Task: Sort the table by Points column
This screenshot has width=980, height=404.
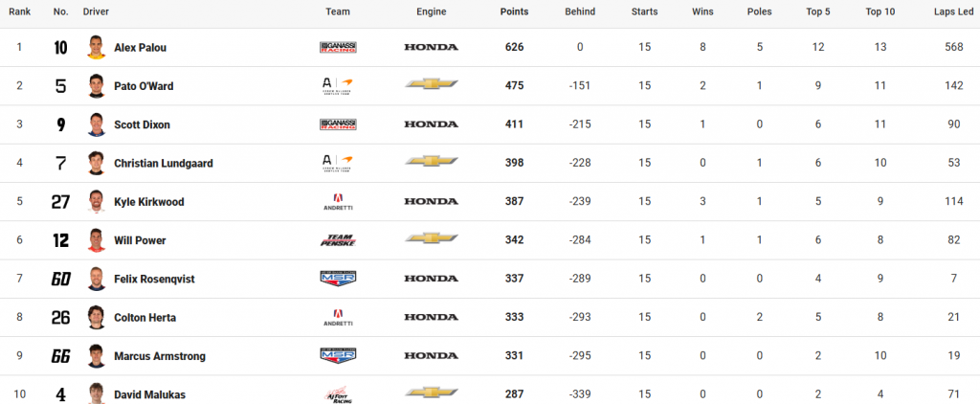Action: point(514,11)
